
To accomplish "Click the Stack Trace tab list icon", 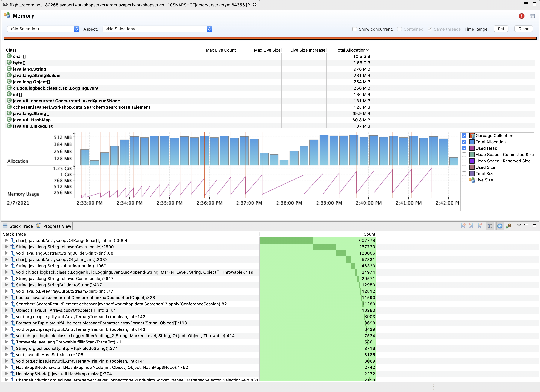I will click(x=5, y=226).
